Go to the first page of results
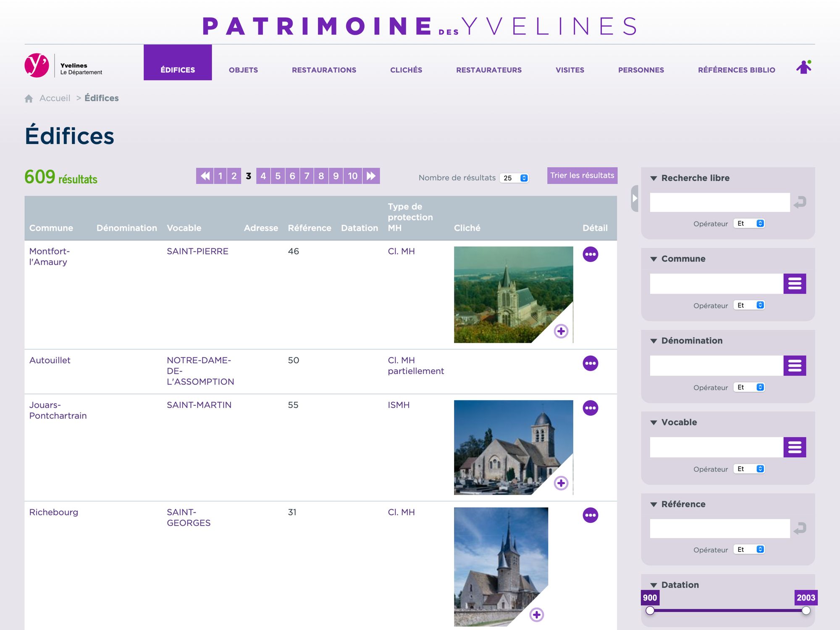The width and height of the screenshot is (840, 630). (x=205, y=176)
